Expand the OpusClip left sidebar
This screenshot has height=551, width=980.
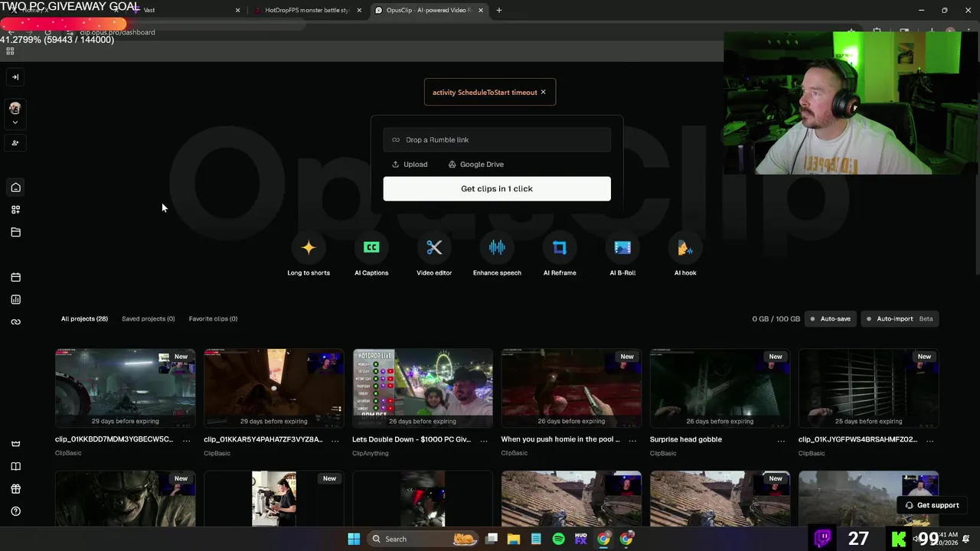tap(15, 77)
